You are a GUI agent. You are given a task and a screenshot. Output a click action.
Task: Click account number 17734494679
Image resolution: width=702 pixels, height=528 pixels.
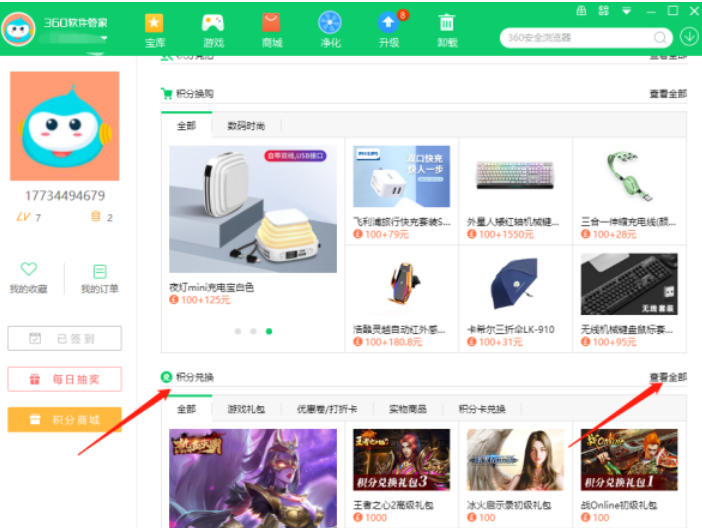coord(65,196)
